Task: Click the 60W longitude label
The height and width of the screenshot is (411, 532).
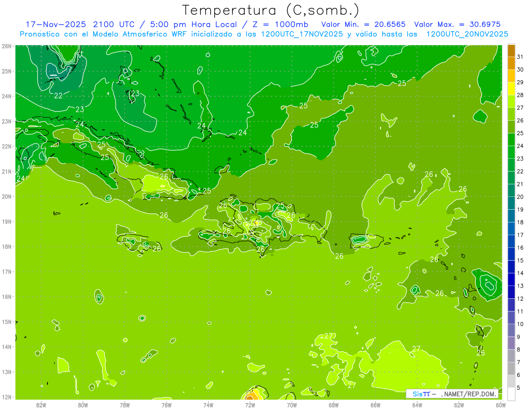Action: pyautogui.click(x=501, y=405)
